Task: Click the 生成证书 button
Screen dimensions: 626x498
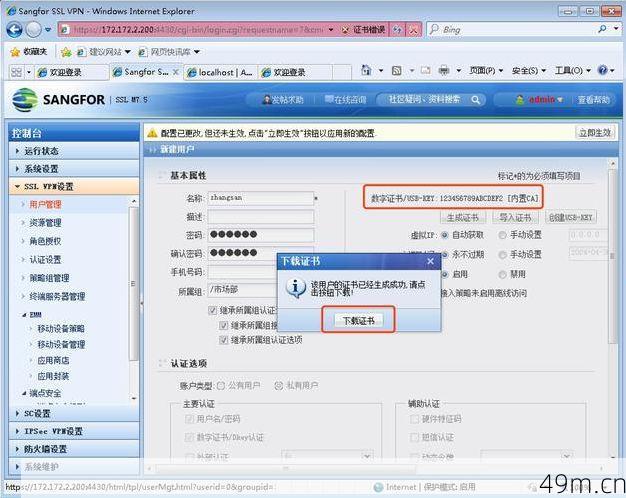Action: pos(463,218)
